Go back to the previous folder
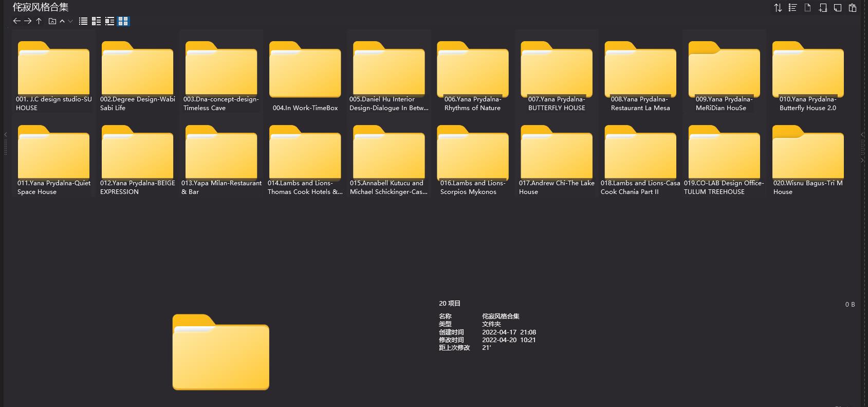 (16, 21)
